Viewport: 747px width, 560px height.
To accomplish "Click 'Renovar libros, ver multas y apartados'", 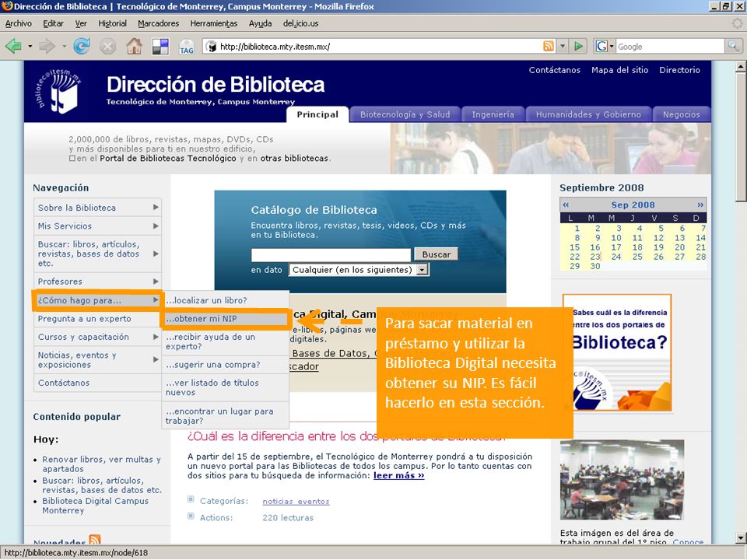I will click(x=101, y=464).
